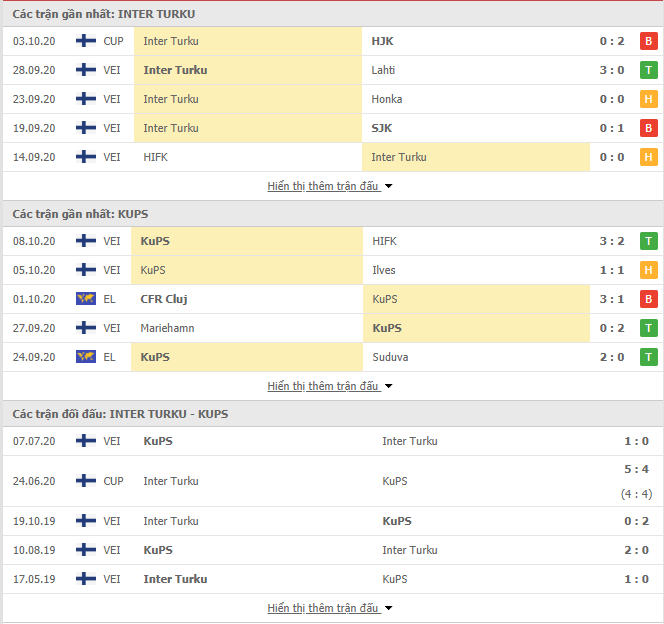Open the SJK team name

click(382, 128)
